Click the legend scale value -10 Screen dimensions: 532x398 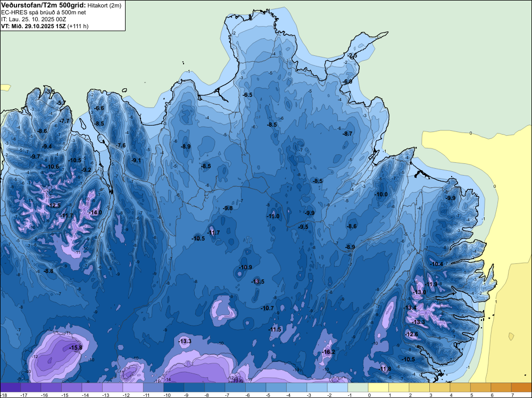(167, 395)
